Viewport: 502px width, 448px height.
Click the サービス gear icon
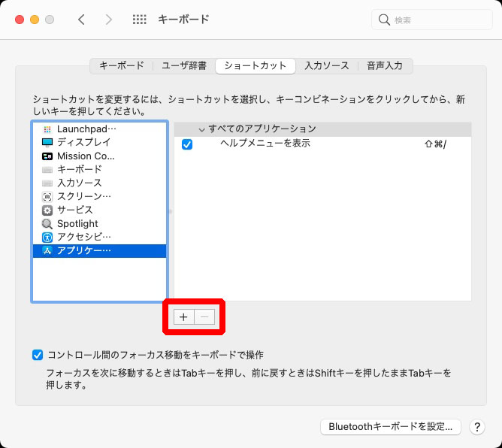coord(47,210)
